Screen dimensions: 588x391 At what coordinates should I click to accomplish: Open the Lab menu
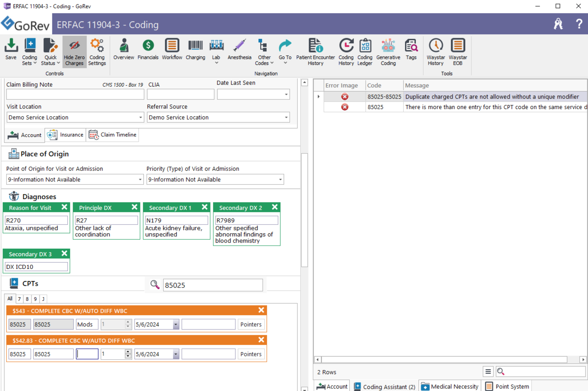click(216, 51)
